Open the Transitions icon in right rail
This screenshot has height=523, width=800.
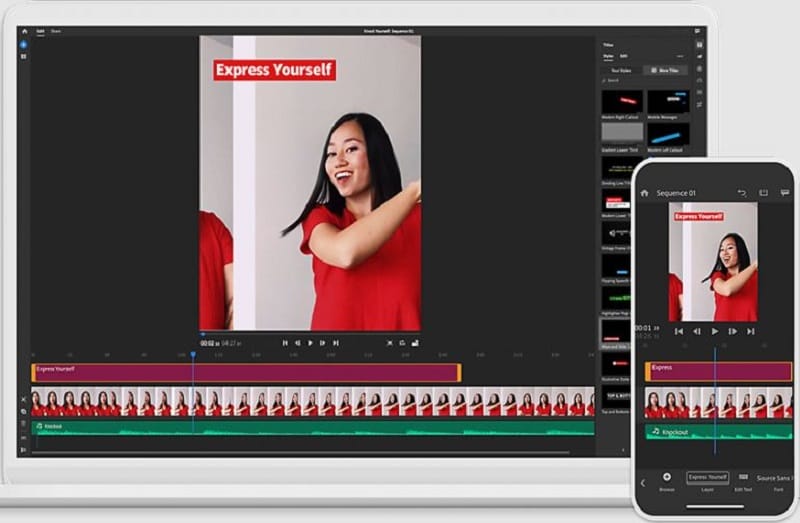(699, 57)
